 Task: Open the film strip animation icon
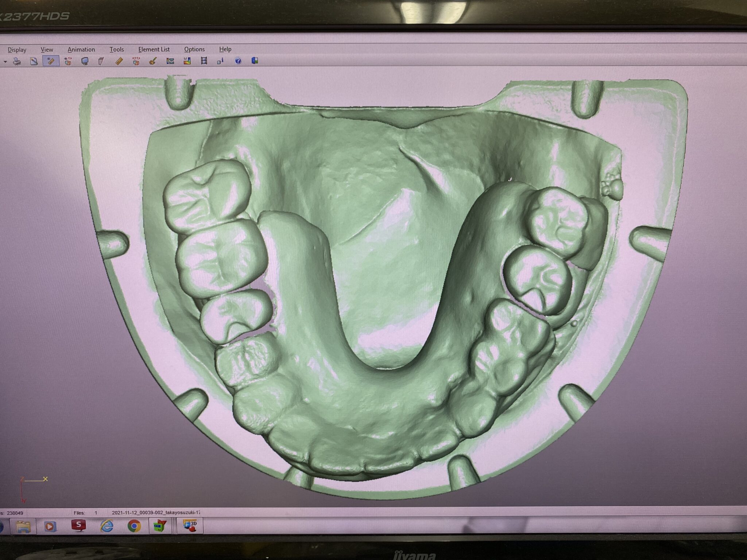click(204, 61)
